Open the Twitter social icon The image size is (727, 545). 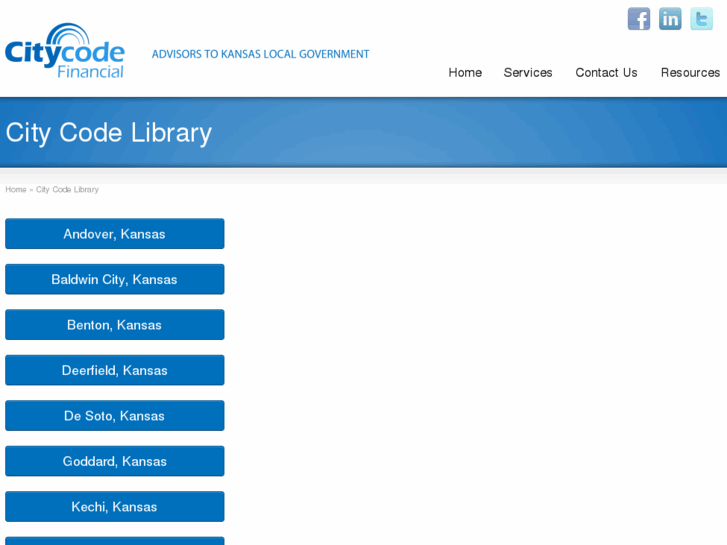pos(701,19)
